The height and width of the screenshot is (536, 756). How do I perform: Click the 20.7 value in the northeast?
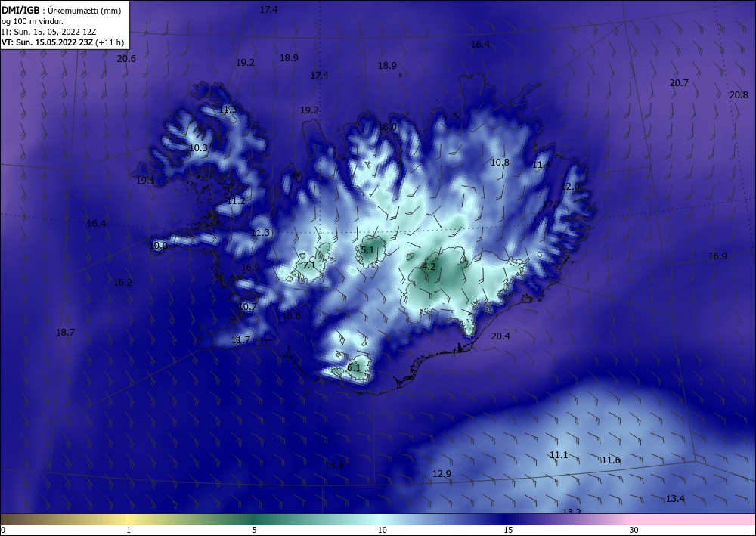[679, 83]
